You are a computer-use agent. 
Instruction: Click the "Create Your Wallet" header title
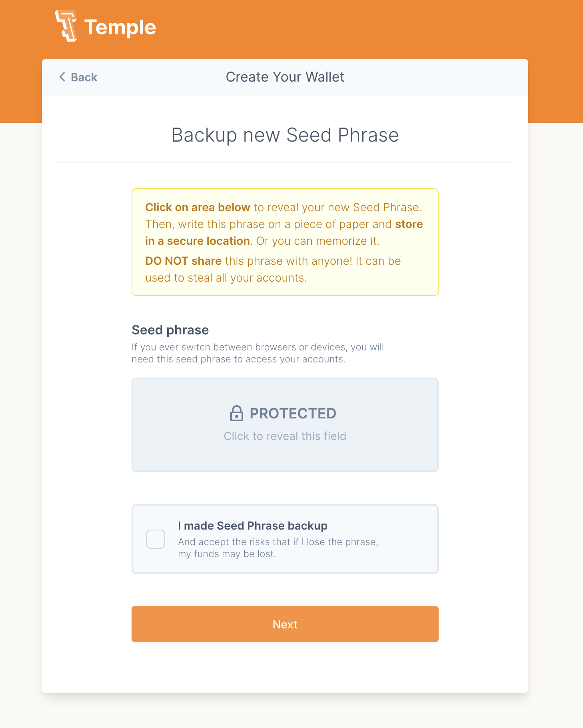[285, 77]
